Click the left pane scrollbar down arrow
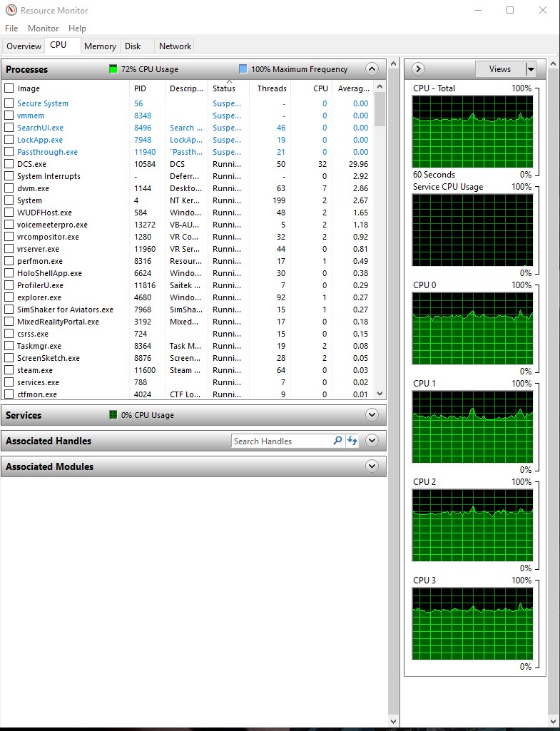 [393, 721]
